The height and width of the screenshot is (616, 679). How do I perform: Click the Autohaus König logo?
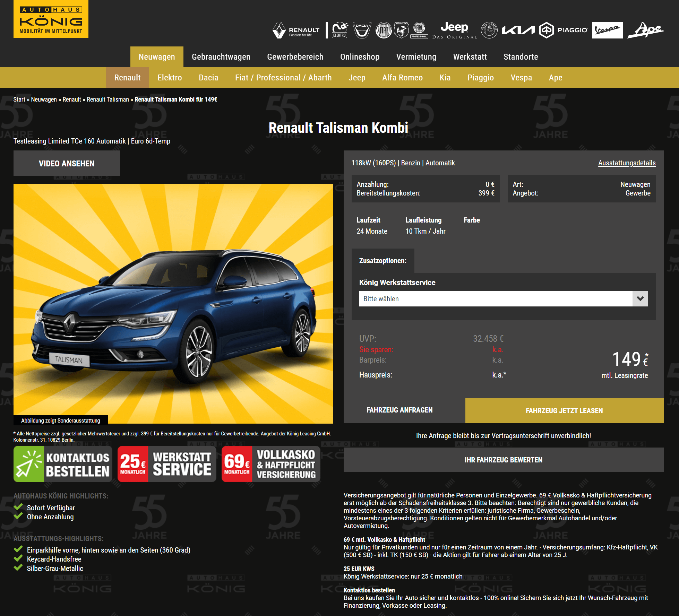click(51, 19)
